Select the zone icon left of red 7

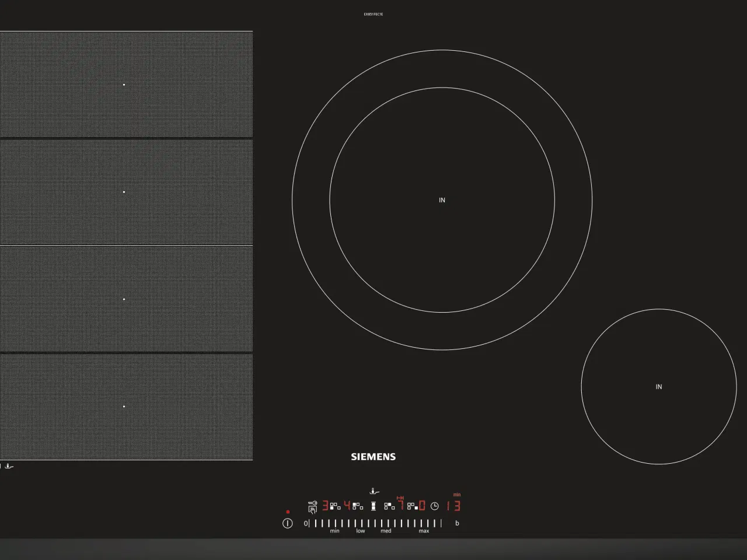tap(389, 506)
